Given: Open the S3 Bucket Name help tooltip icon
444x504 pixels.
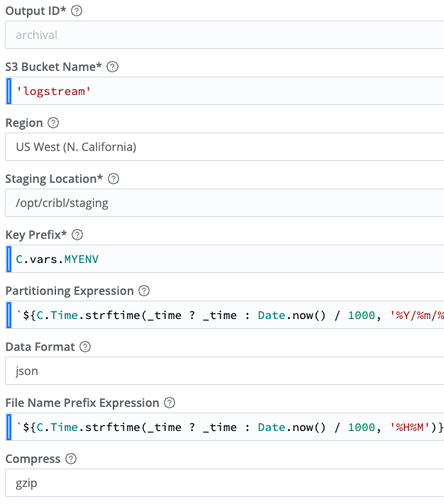Looking at the screenshot, I should 112,67.
